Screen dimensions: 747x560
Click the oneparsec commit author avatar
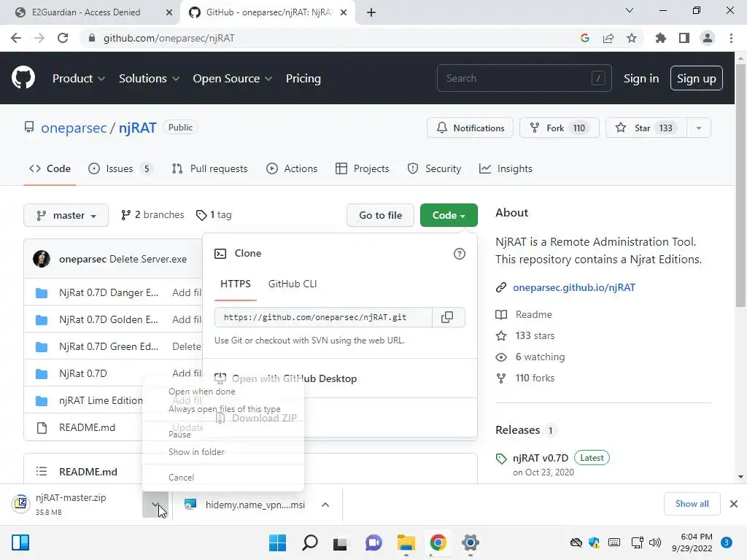[x=42, y=259]
